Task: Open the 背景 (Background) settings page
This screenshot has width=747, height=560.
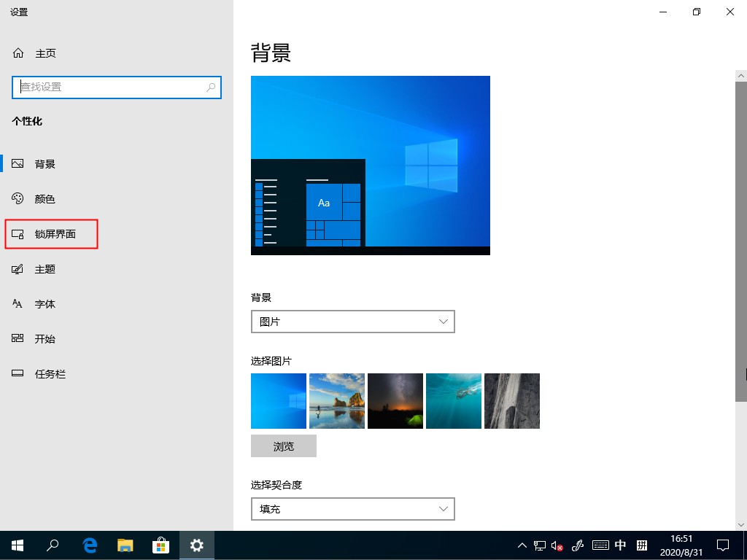Action: point(45,163)
